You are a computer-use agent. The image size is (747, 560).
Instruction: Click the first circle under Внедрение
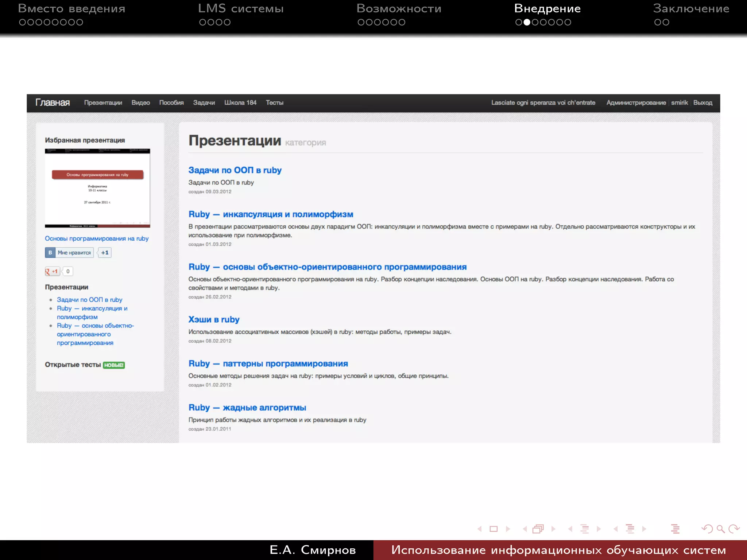click(519, 22)
